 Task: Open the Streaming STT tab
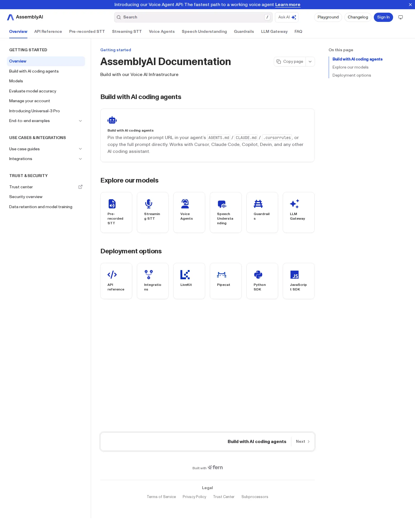[127, 32]
